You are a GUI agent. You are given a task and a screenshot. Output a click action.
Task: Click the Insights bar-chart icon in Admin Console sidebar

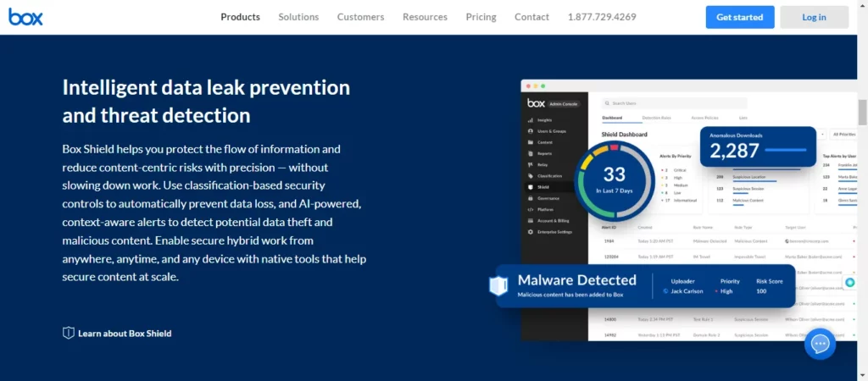click(x=531, y=120)
